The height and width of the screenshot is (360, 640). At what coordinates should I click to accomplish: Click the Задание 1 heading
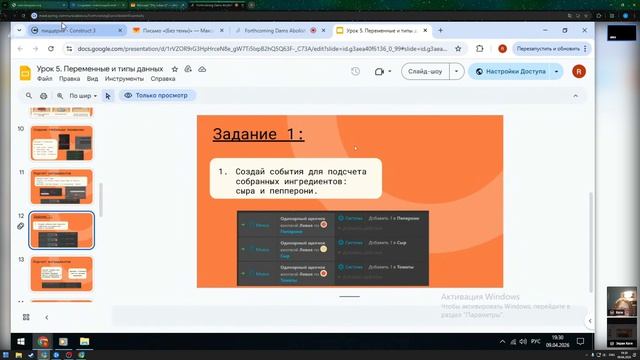click(x=258, y=134)
